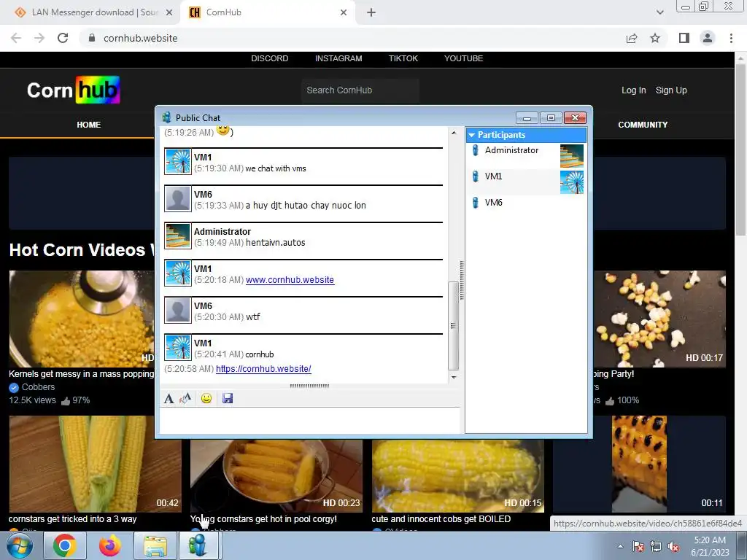
Task: Click the chat message input box
Action: [x=309, y=420]
